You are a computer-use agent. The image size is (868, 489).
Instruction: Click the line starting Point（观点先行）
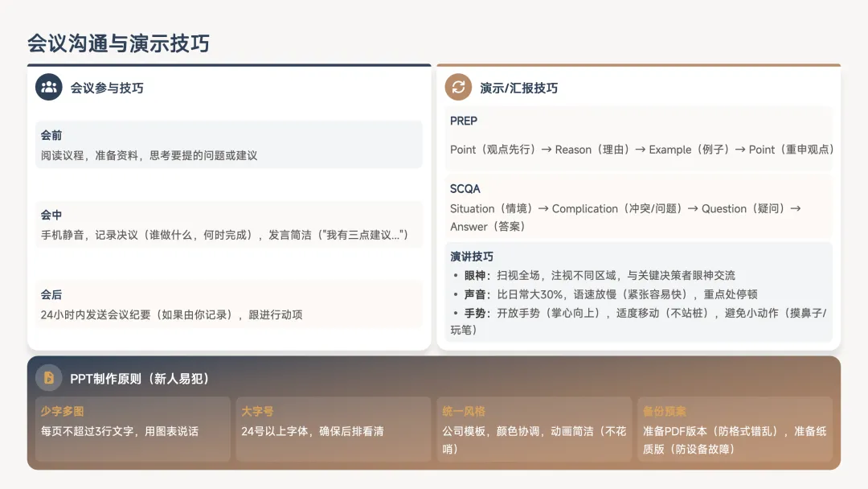pyautogui.click(x=642, y=150)
